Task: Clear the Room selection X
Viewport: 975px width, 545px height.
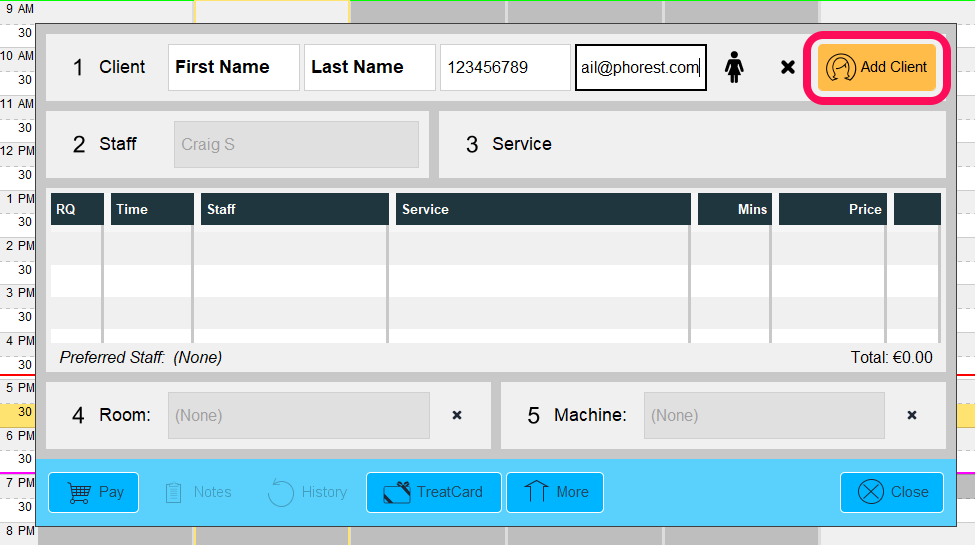Action: (x=457, y=415)
